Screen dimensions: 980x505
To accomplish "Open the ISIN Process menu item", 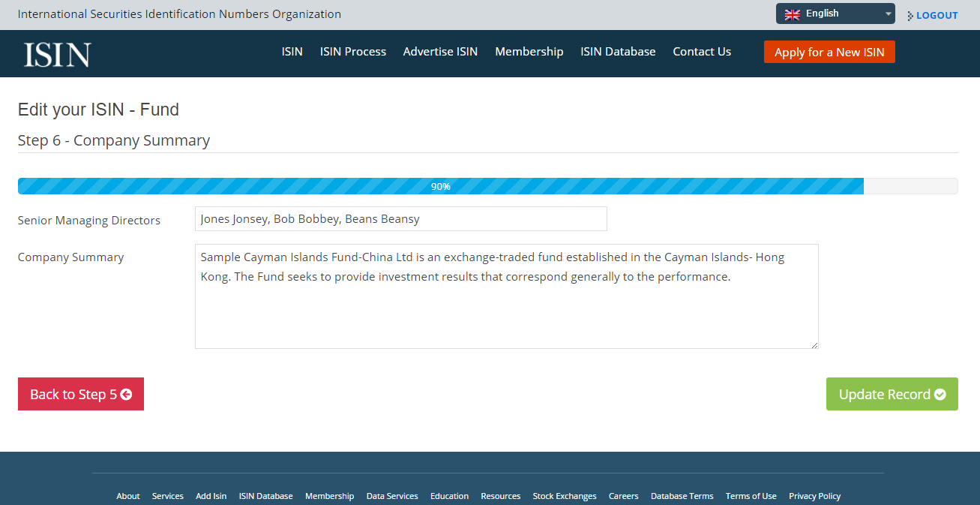I will click(352, 52).
